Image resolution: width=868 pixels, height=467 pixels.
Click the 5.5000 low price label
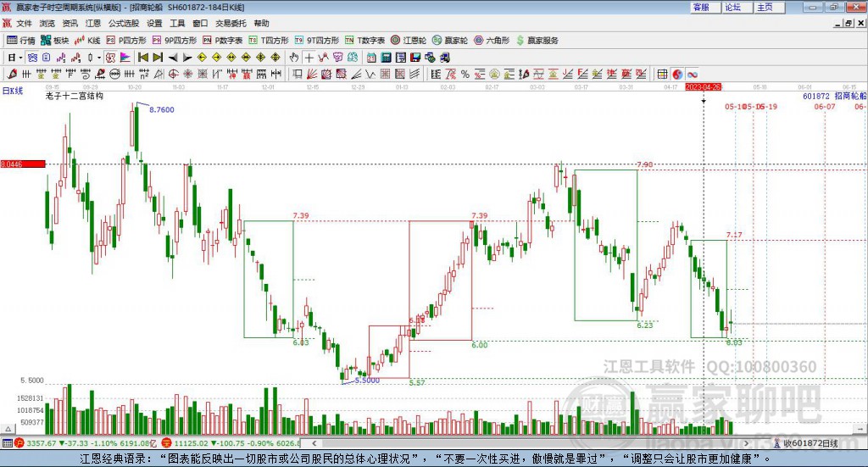click(x=368, y=381)
